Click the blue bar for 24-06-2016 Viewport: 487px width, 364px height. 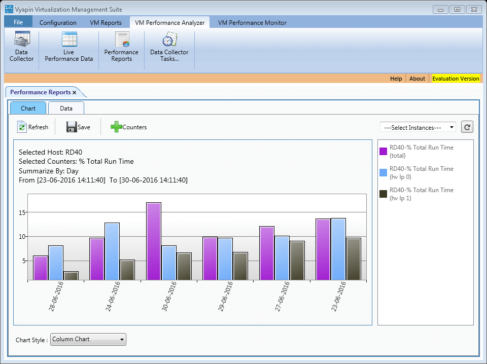point(112,251)
